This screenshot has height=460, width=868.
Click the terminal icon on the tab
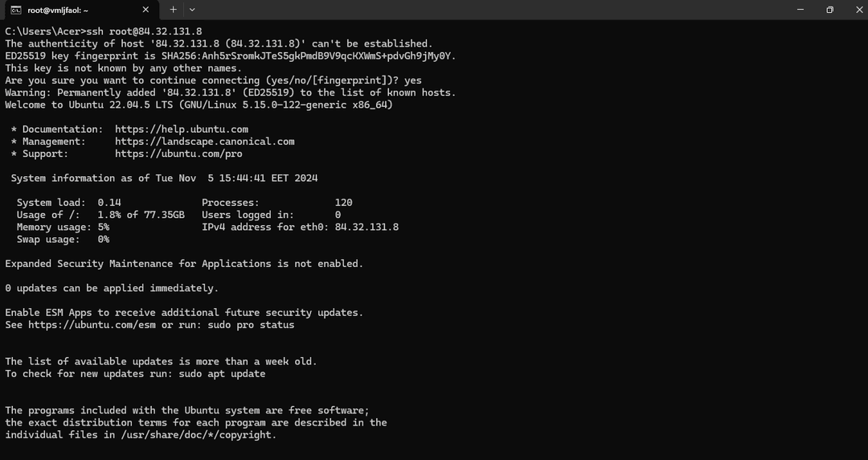[x=15, y=10]
